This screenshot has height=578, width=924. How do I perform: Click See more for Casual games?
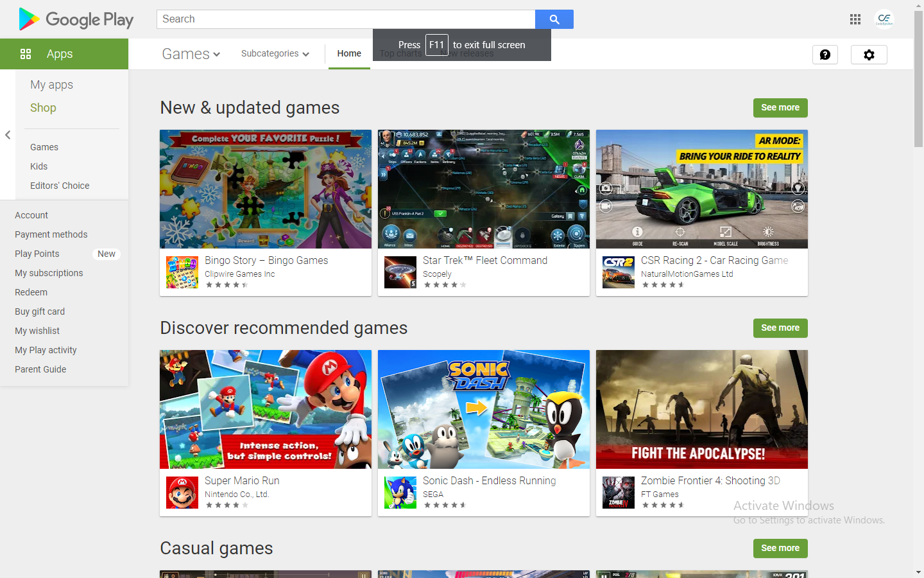click(780, 548)
